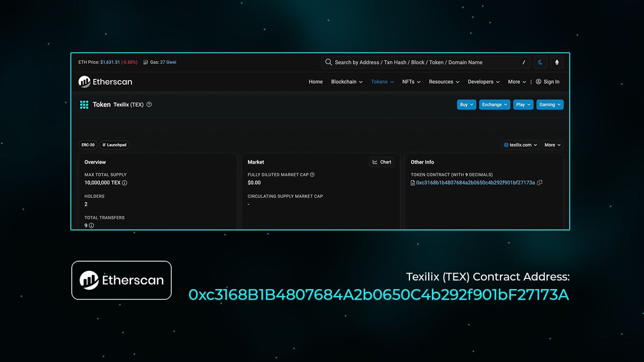Expand the NFTs menu
Image resolution: width=644 pixels, height=362 pixels.
[x=411, y=82]
